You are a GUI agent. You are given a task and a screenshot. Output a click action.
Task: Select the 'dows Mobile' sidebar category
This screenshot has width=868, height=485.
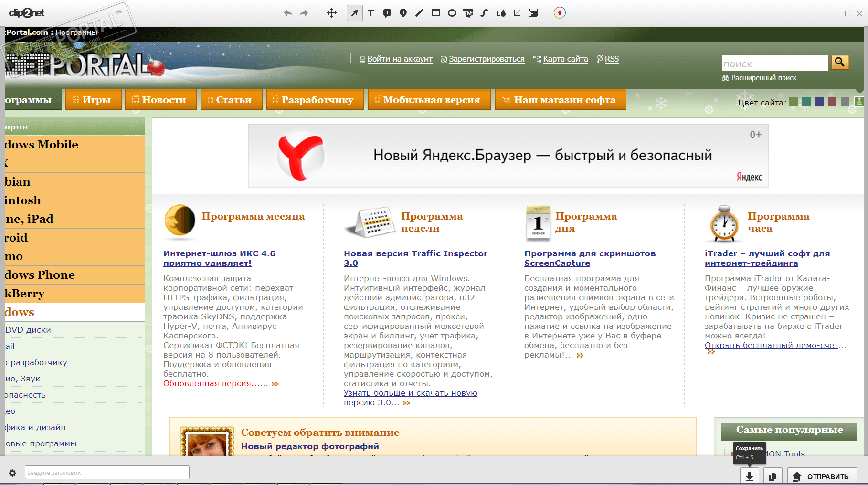tap(74, 145)
